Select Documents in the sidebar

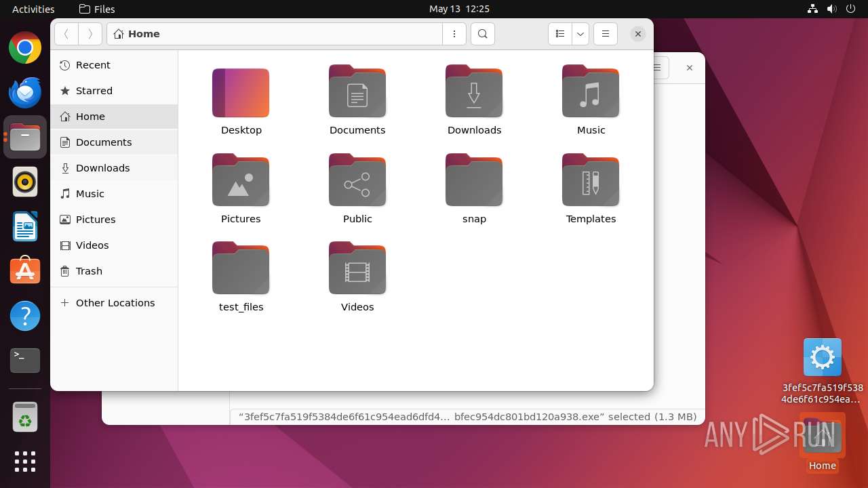point(114,142)
